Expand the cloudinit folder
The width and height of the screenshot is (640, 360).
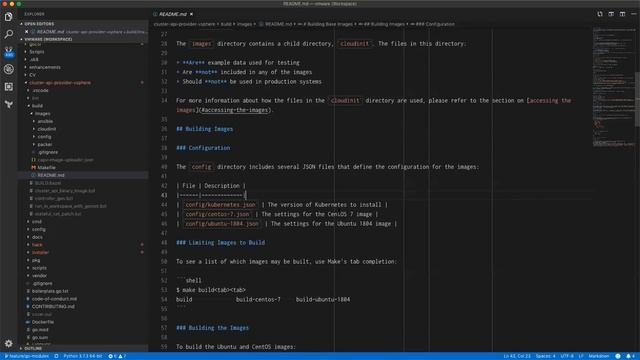click(x=47, y=129)
